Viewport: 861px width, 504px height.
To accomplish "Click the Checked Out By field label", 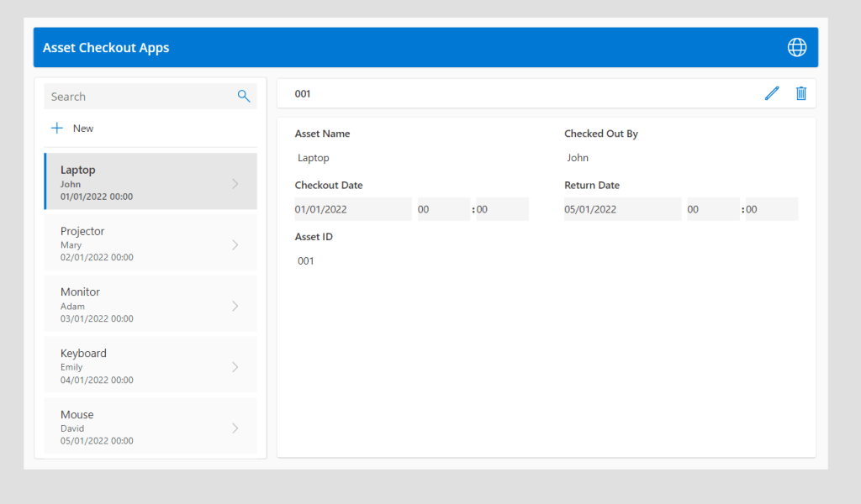I will point(601,134).
